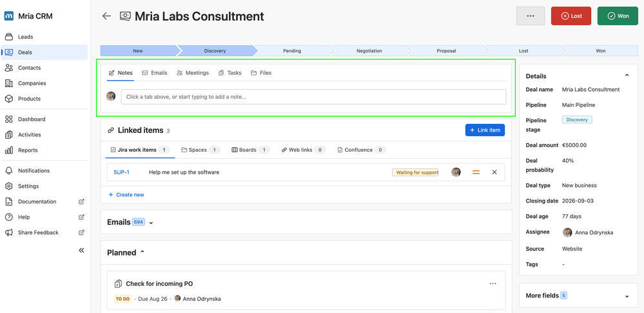
Task: Open Share Feedback external link icon
Action: tap(81, 232)
